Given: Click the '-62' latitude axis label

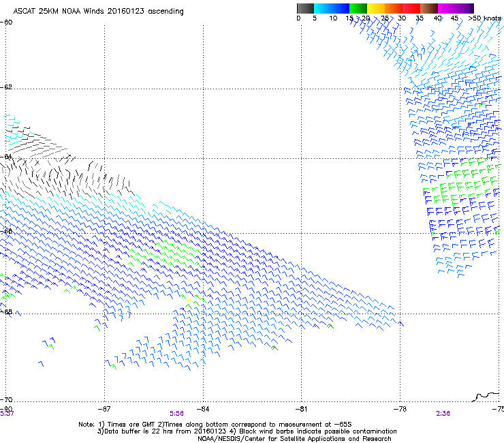Looking at the screenshot, I should point(6,87).
